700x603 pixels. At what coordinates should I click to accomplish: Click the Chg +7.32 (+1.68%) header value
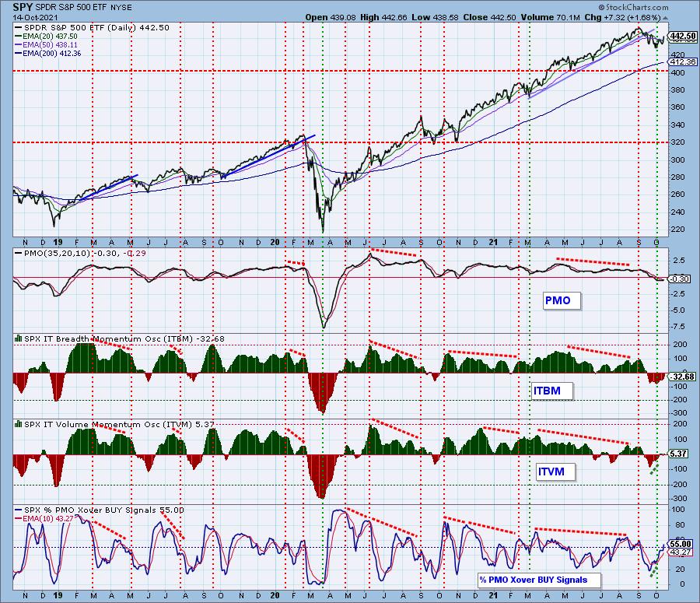click(x=622, y=17)
